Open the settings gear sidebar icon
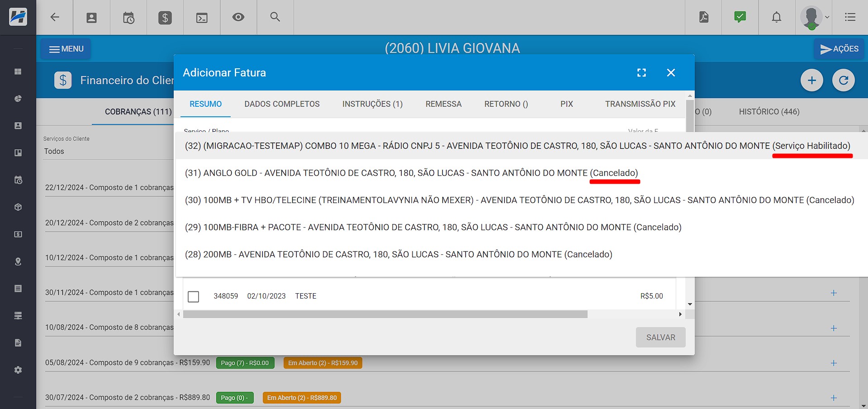Image resolution: width=868 pixels, height=409 pixels. tap(18, 370)
